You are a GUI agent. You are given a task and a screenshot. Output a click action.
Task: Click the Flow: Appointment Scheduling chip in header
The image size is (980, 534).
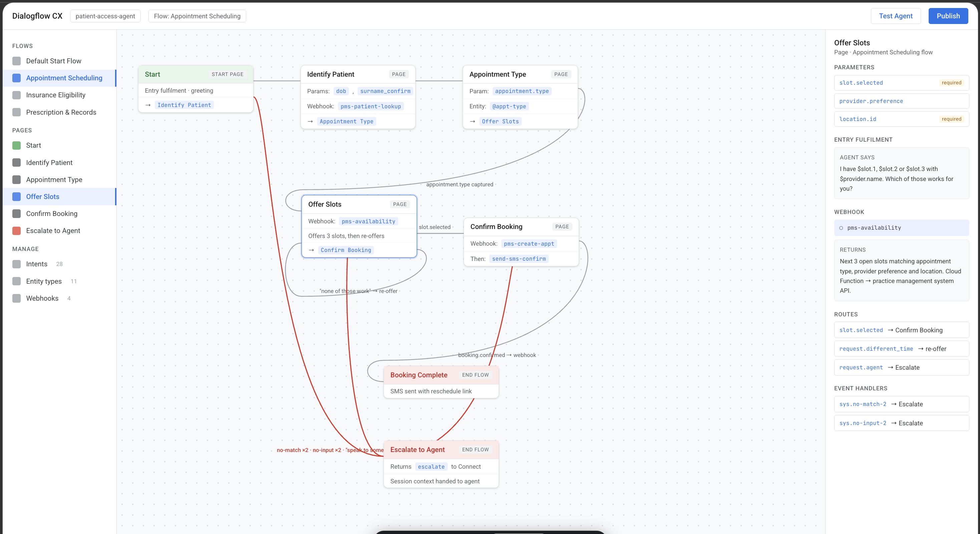(x=197, y=16)
